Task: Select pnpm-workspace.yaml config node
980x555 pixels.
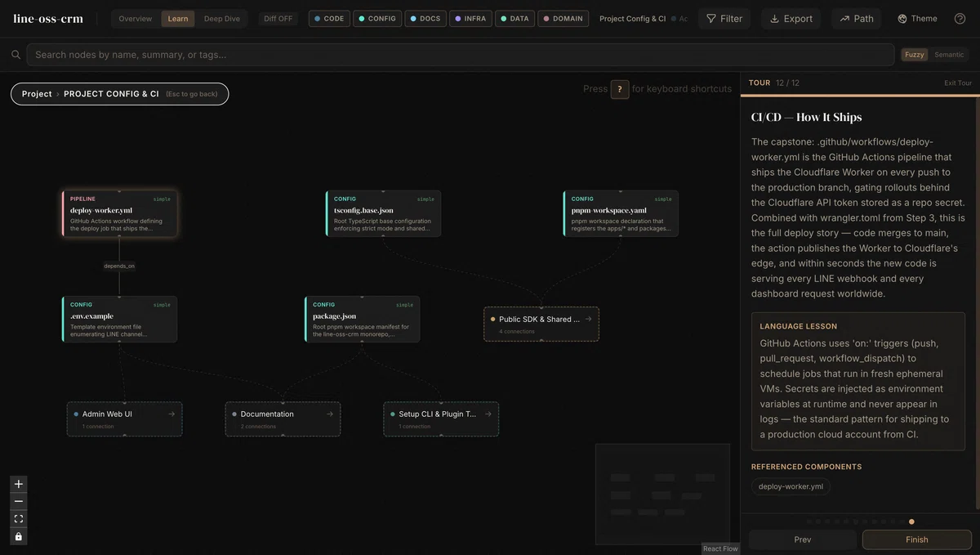Action: point(621,214)
